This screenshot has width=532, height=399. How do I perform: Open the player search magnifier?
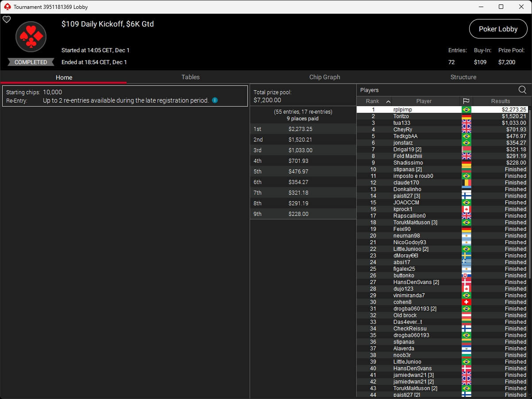point(522,90)
